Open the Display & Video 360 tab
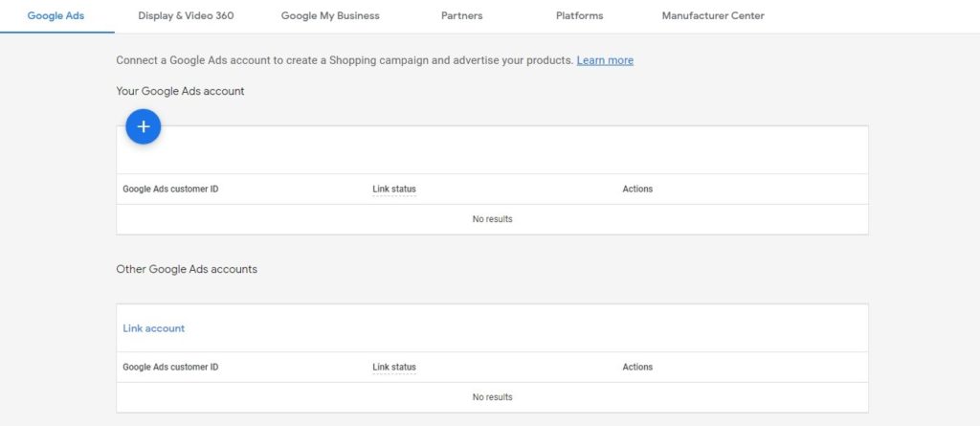980x426 pixels. point(187,15)
